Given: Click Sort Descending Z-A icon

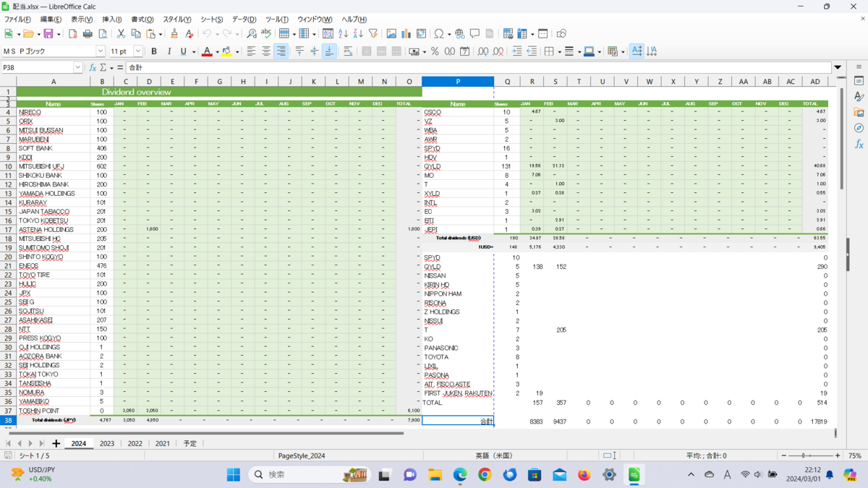Looking at the screenshot, I should tap(358, 33).
